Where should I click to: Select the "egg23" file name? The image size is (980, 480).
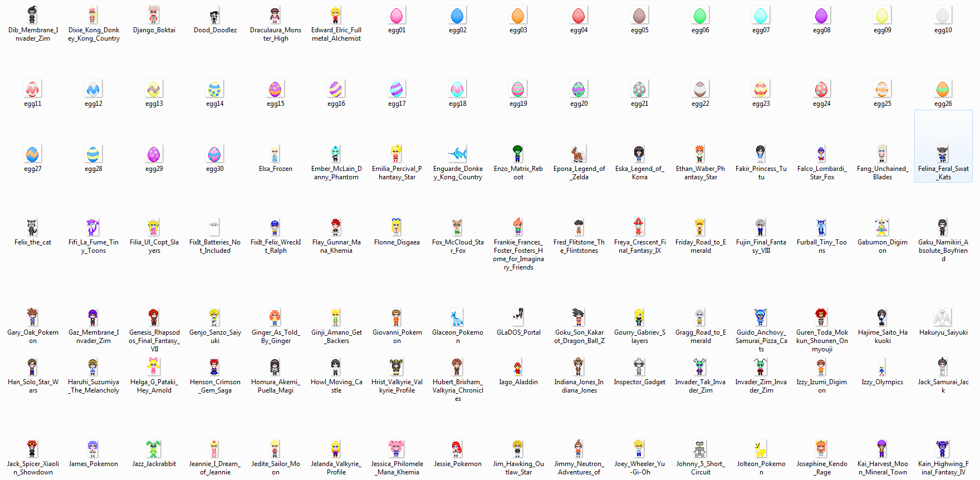761,104
